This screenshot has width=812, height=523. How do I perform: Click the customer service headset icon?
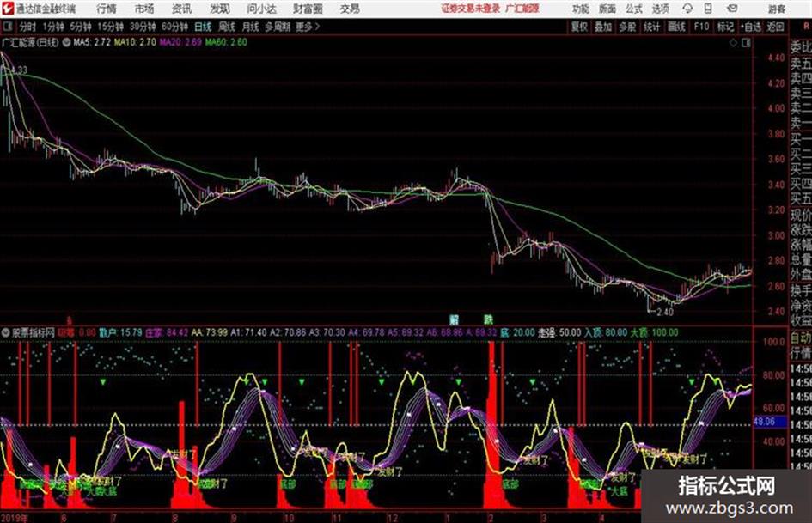(x=687, y=9)
